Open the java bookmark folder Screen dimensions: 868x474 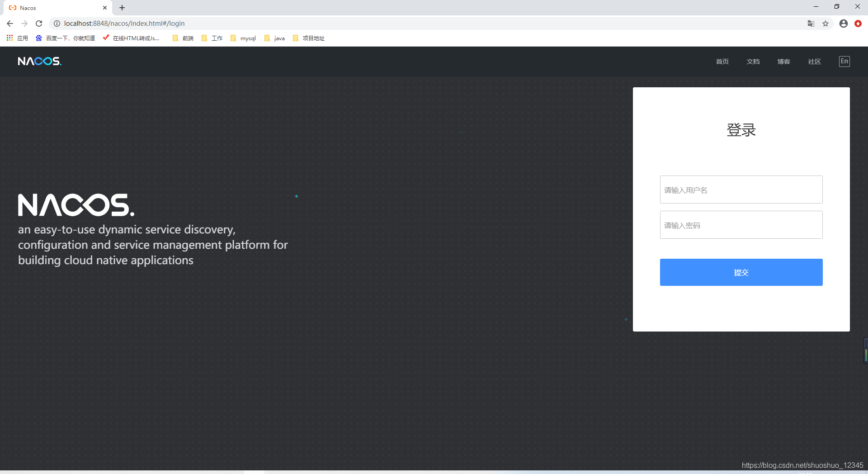click(274, 38)
